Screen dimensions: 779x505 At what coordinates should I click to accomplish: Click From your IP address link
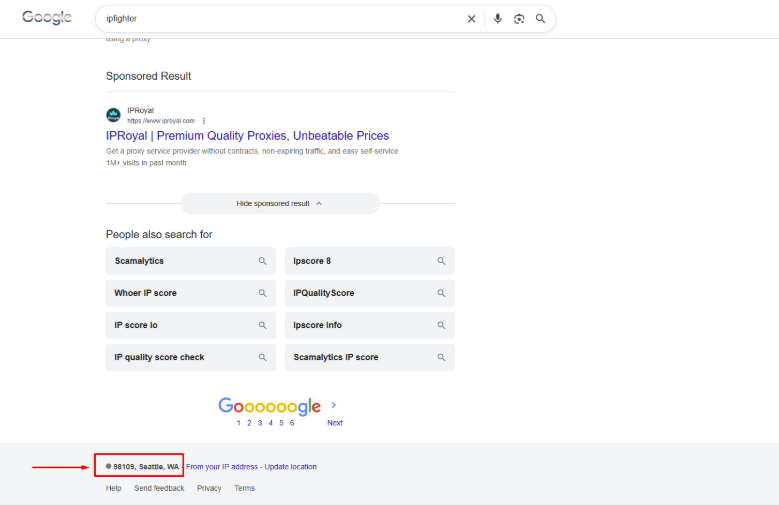(222, 467)
